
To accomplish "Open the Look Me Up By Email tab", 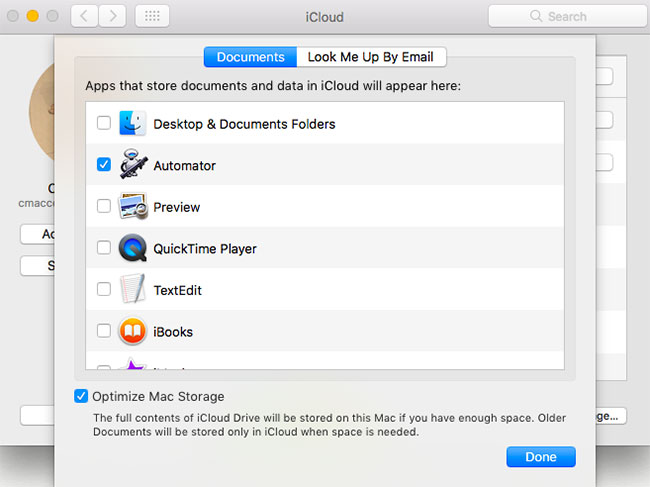I will coord(371,57).
